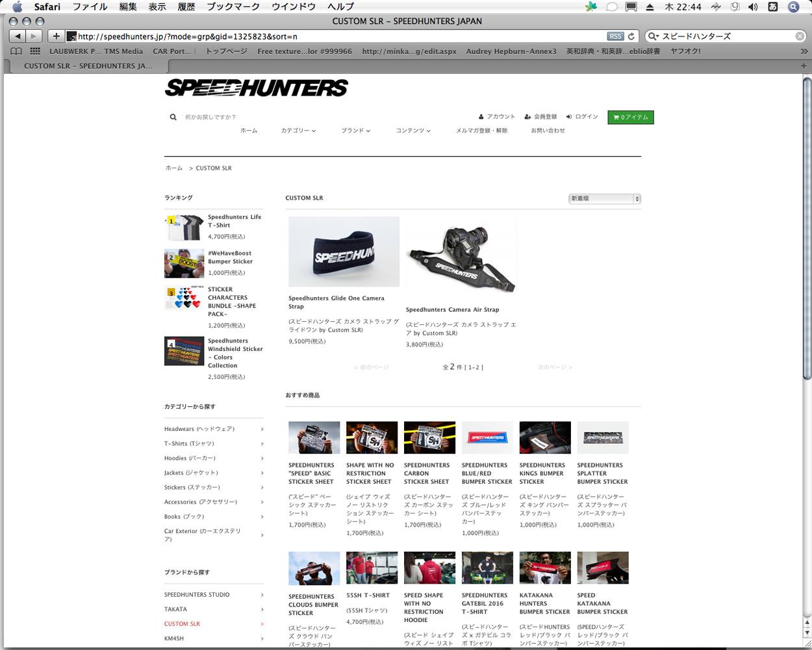Open the Top Sites grid icon
Image resolution: width=812 pixels, height=650 pixels.
point(35,51)
